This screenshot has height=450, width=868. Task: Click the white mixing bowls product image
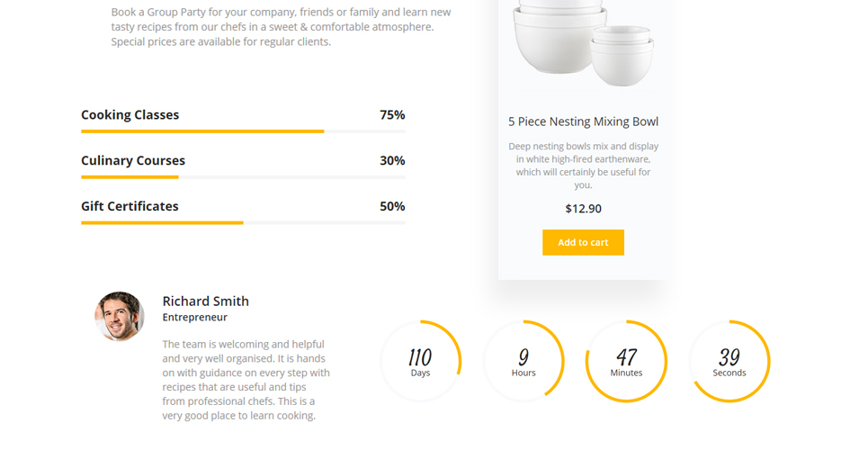click(584, 43)
